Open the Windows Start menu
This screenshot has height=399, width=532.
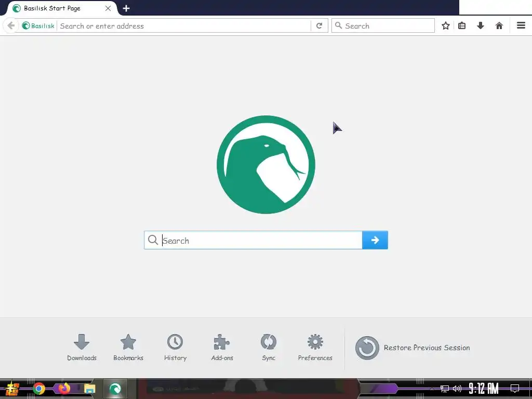[12, 389]
